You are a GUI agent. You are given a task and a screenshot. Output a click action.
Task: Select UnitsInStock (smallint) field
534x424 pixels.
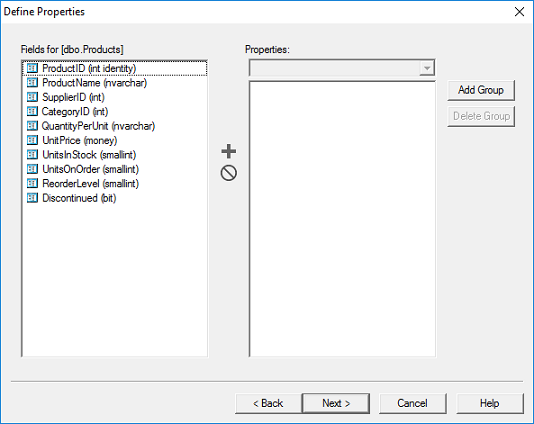pyautogui.click(x=89, y=155)
